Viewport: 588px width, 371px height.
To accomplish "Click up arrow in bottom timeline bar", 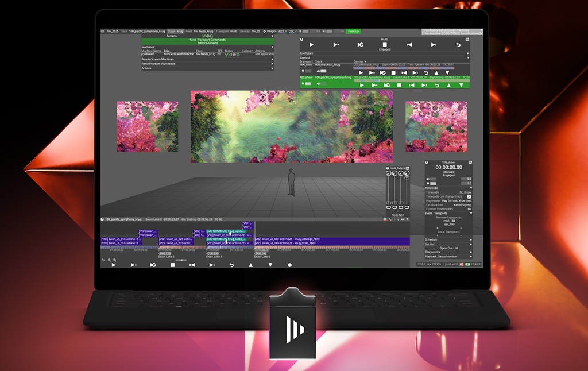I will tap(251, 265).
